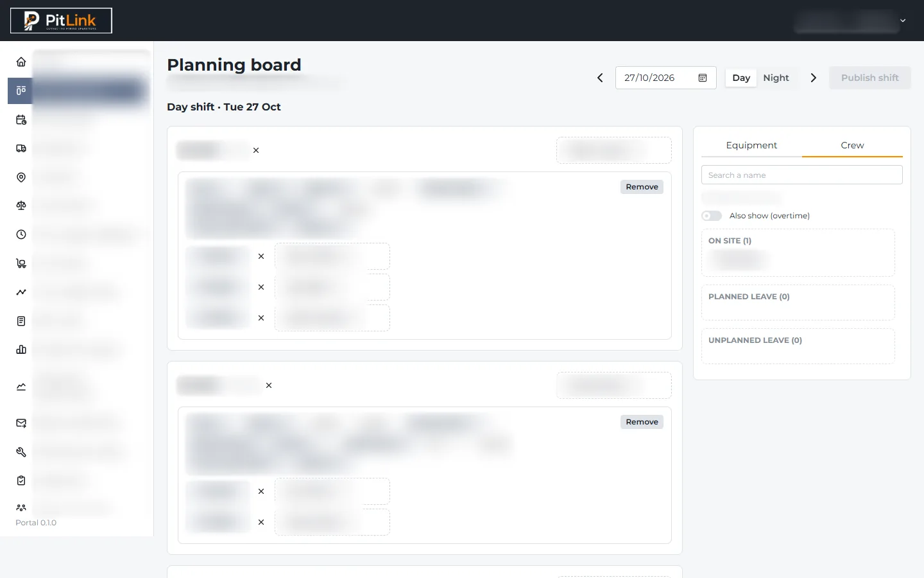Open the people group sidebar icon

pos(21,507)
